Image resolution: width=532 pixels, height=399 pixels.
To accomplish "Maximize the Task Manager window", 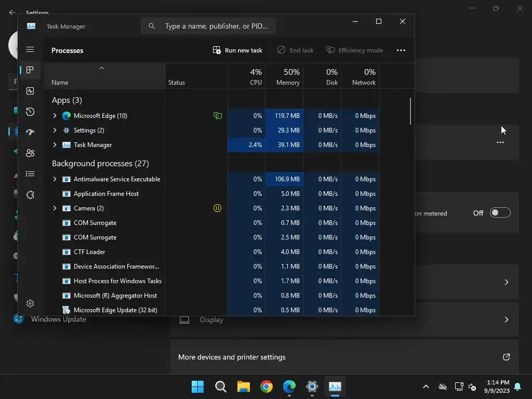I will tap(379, 21).
